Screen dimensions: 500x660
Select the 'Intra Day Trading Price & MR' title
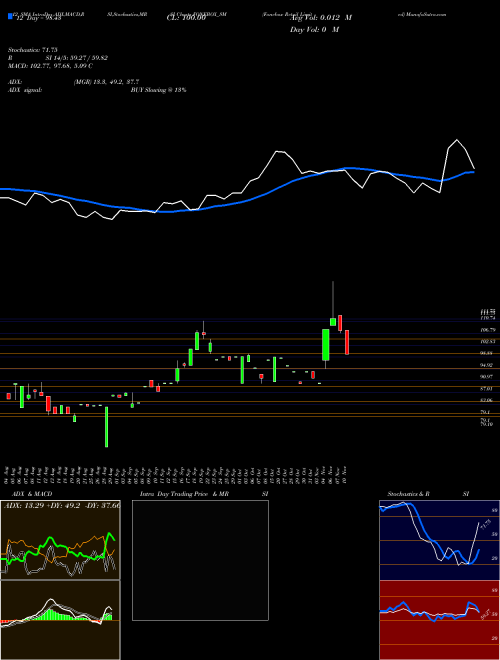coord(184,494)
